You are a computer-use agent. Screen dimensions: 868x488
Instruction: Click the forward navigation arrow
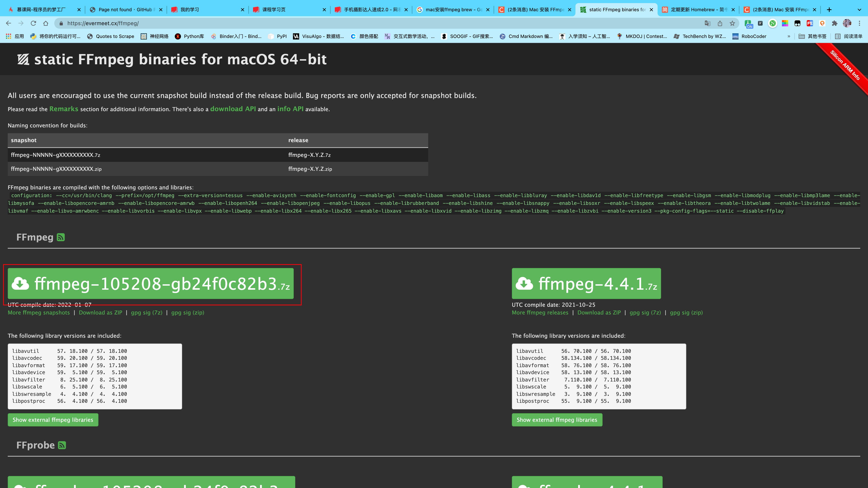(x=21, y=23)
